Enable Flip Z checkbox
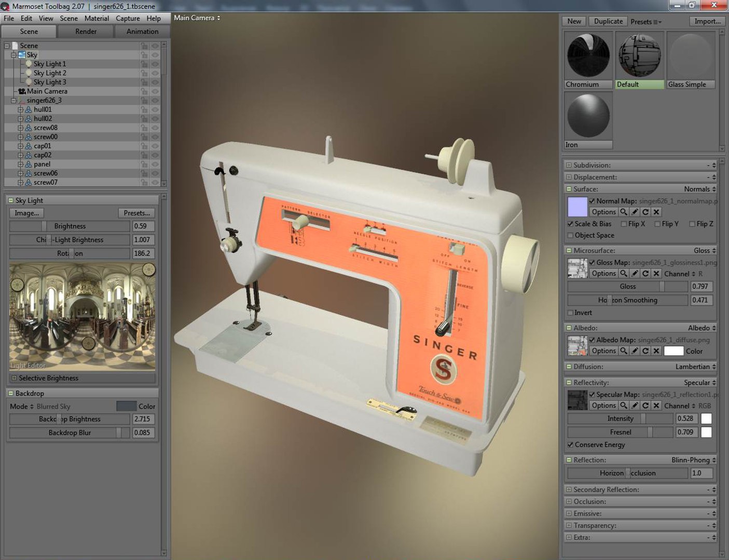This screenshot has height=560, width=729. (692, 224)
